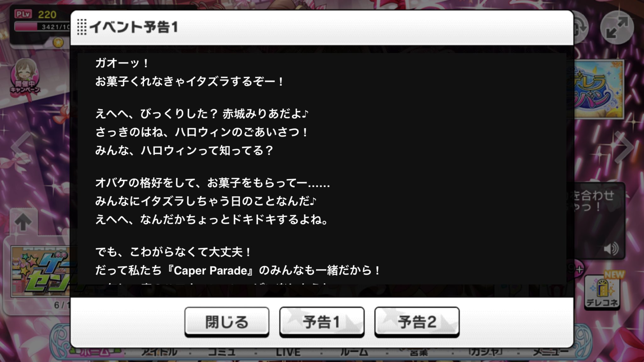The height and width of the screenshot is (362, 644).
Task: Open 予告1 event preview
Action: pos(322,322)
